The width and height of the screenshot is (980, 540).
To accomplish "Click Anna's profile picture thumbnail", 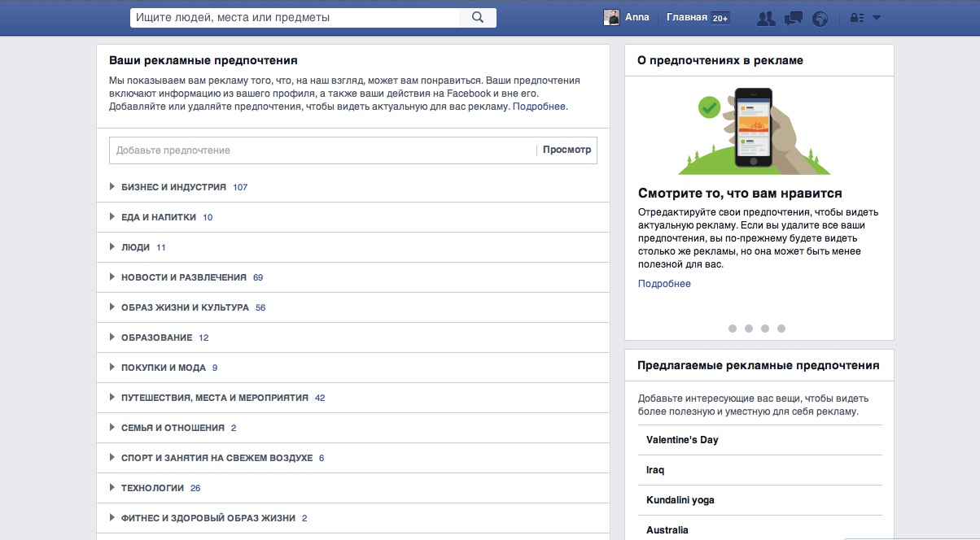I will click(611, 17).
